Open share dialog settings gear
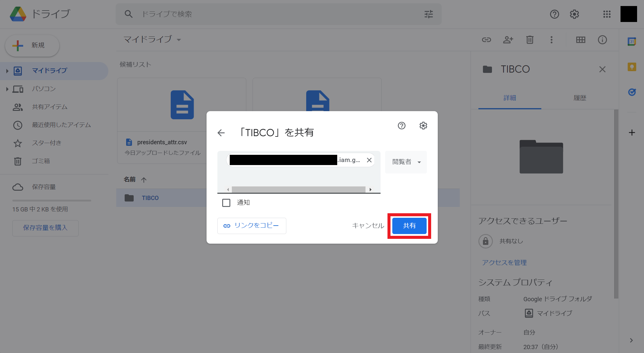This screenshot has width=644, height=353. tap(423, 126)
